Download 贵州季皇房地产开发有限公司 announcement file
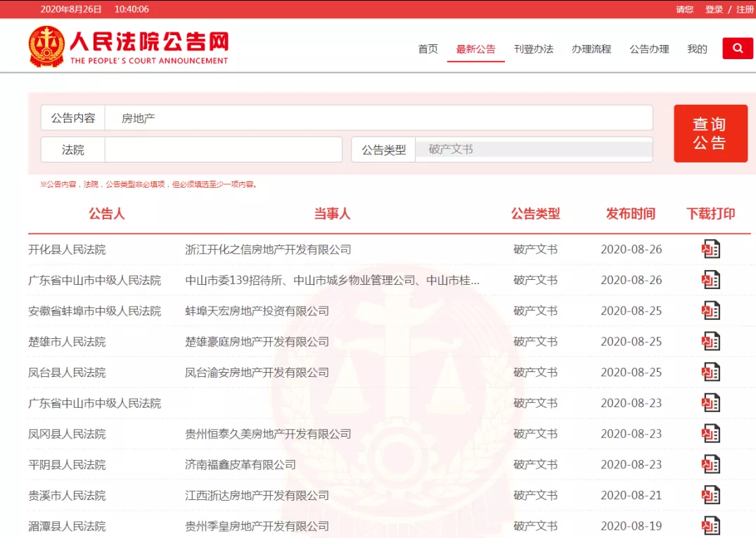This screenshot has height=538, width=756. click(711, 526)
